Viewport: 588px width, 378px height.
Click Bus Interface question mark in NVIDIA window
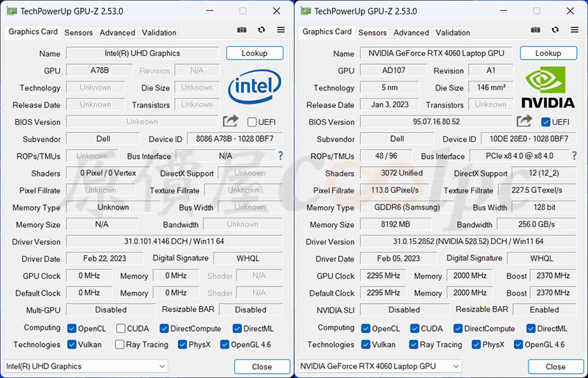pos(574,155)
